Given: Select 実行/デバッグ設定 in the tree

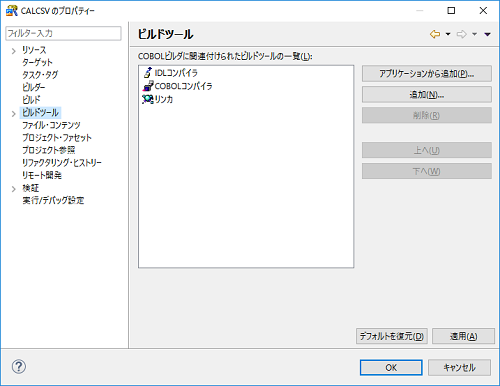Looking at the screenshot, I should pos(53,200).
